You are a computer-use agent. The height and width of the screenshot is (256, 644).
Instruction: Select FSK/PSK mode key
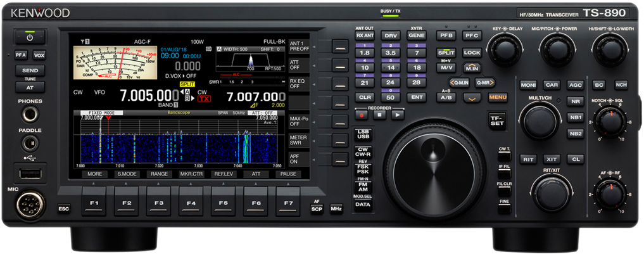click(363, 169)
